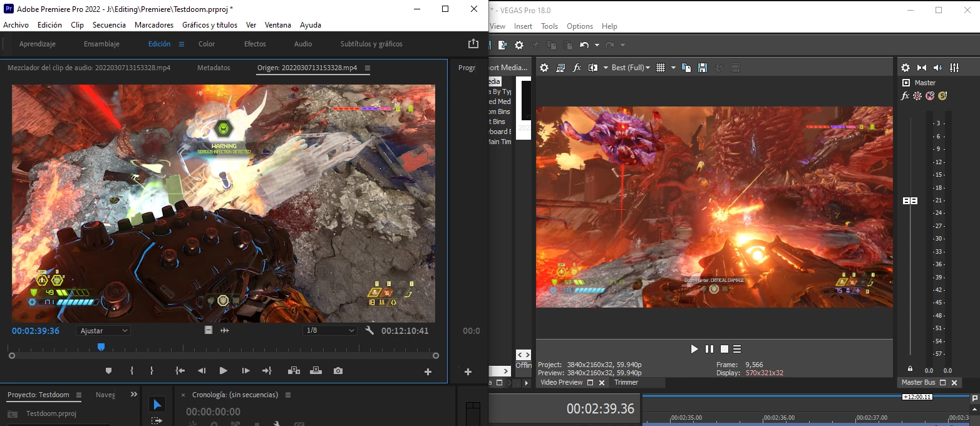Image resolution: width=980 pixels, height=426 pixels.
Task: Click the VEGAS Undo arrow button
Action: (584, 45)
